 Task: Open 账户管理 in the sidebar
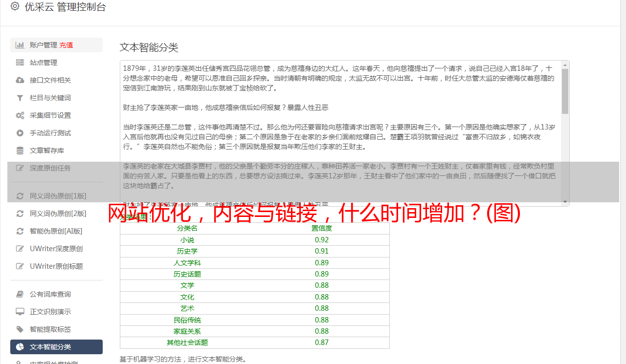coord(43,45)
